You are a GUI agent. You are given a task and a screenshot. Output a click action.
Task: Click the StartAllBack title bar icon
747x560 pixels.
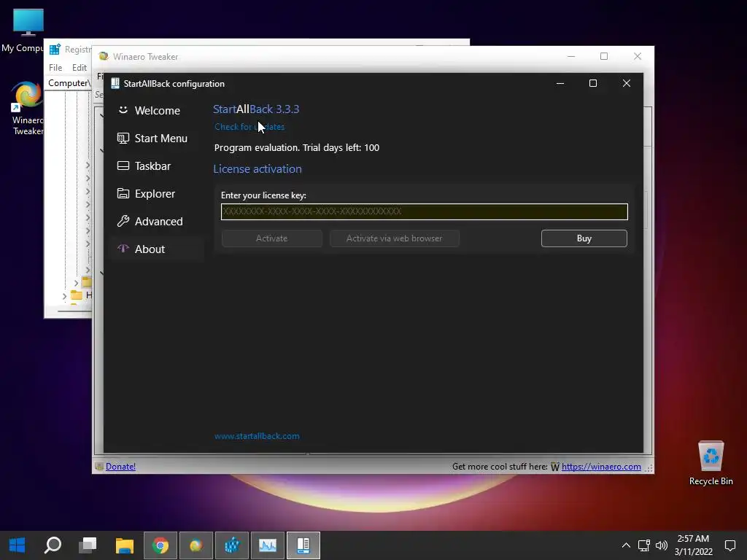(x=115, y=83)
